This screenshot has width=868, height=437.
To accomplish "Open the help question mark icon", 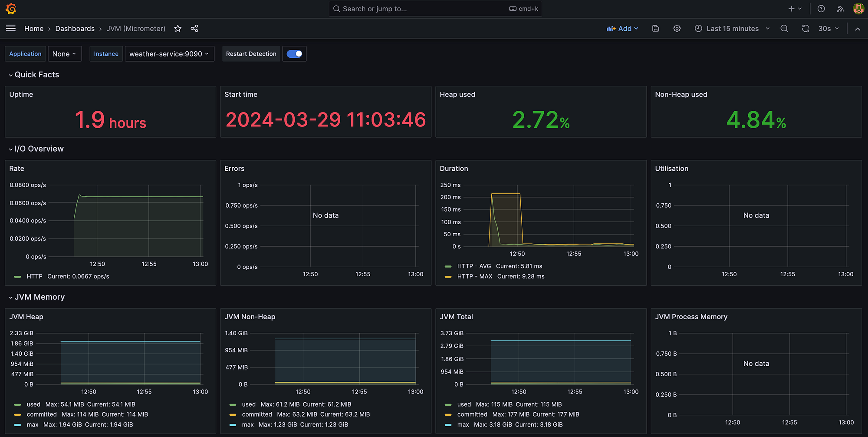I will pos(821,9).
